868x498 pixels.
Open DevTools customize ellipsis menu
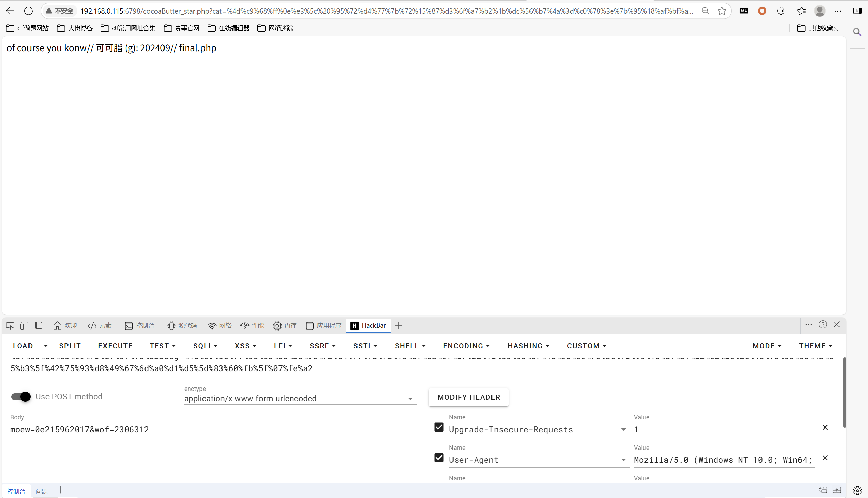(808, 324)
